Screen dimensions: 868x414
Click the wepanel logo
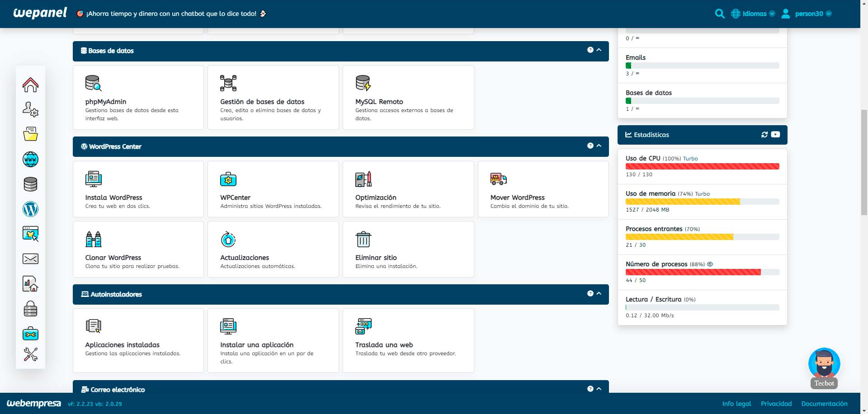click(40, 13)
